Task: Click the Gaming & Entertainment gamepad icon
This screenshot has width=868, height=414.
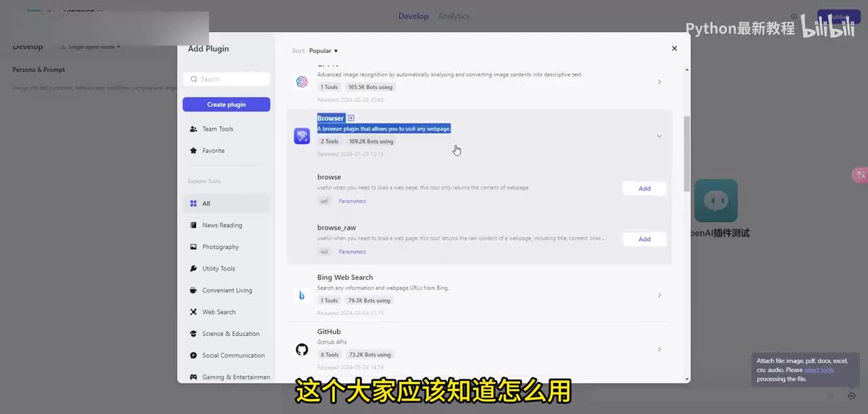Action: (x=193, y=377)
